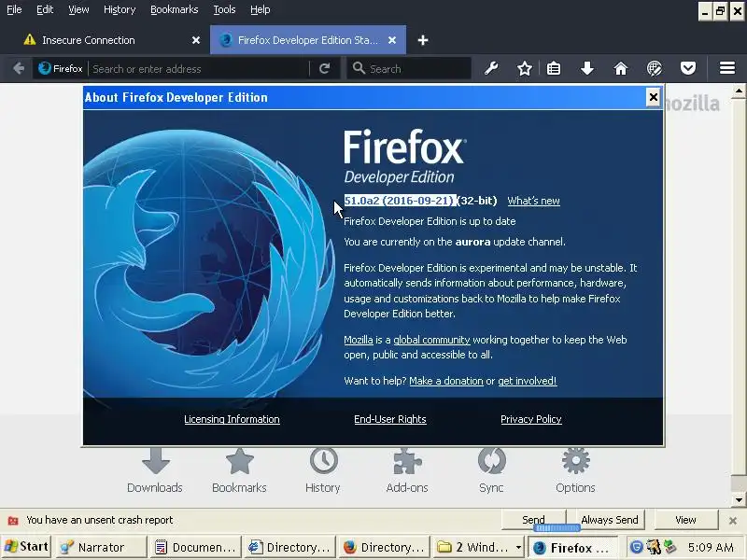Open the Edit menu
747x560 pixels.
click(x=45, y=9)
